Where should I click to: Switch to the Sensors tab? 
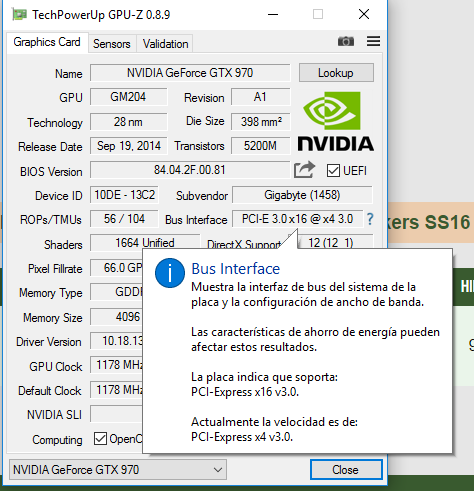click(112, 44)
